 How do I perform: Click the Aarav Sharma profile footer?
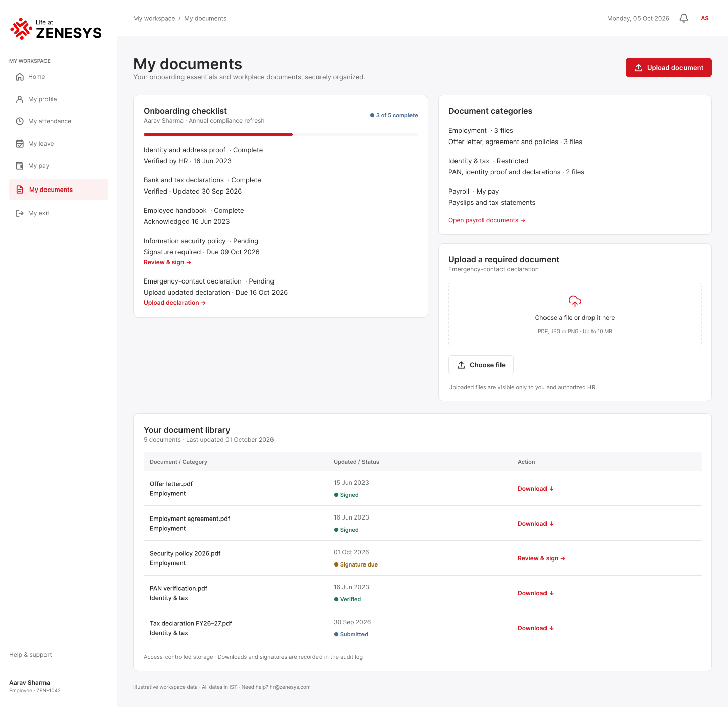pyautogui.click(x=35, y=686)
